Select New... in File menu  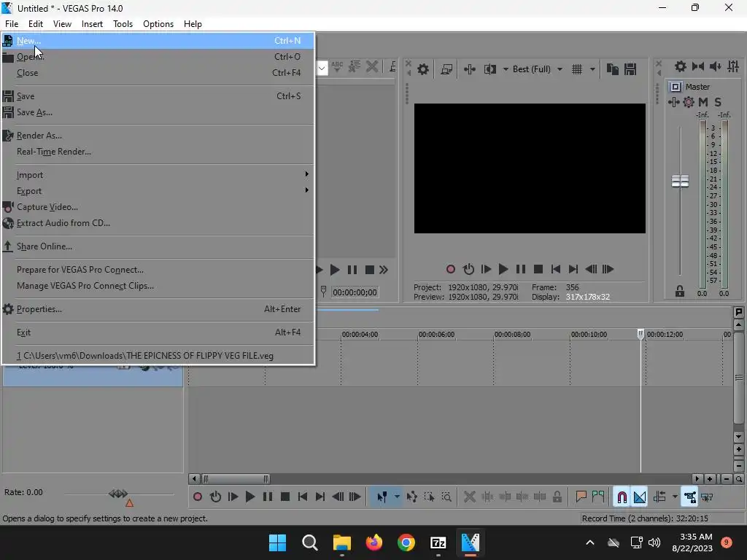(158, 41)
